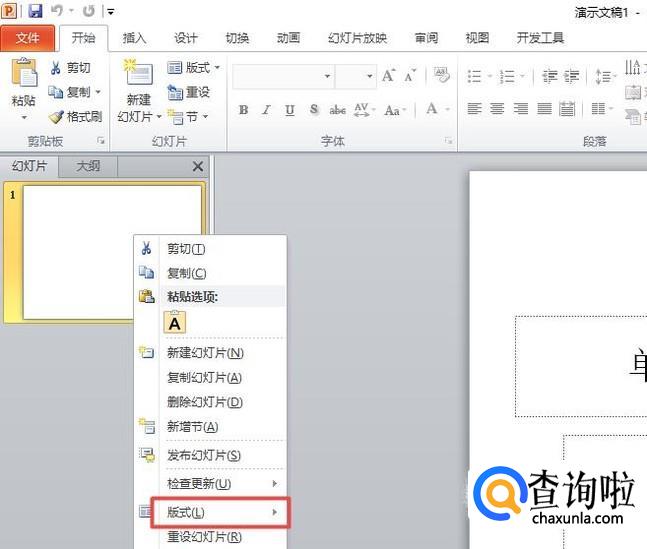647x549 pixels.
Task: Toggle justify text alignment
Action: click(x=544, y=109)
